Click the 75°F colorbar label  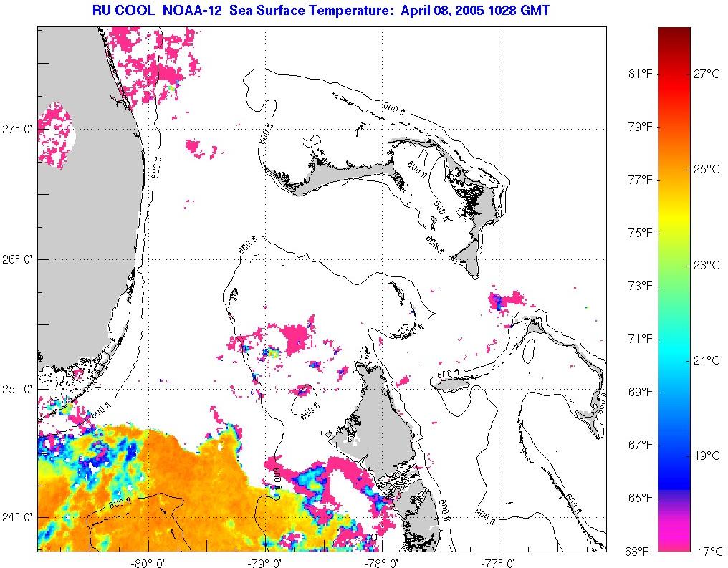tap(641, 233)
